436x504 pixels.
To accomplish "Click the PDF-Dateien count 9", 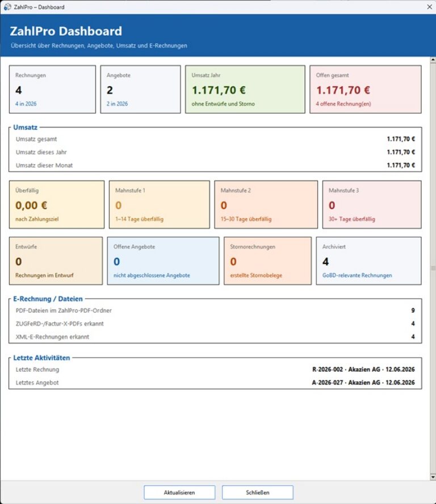I will [x=413, y=310].
